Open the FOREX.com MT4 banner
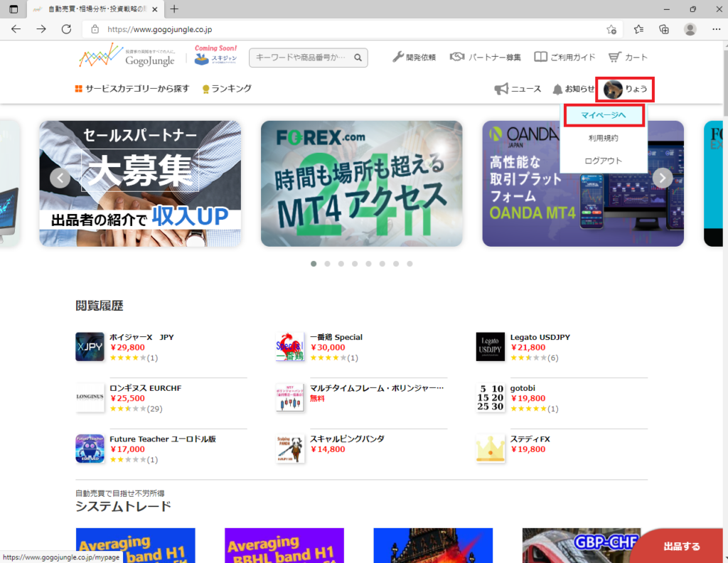 point(362,184)
